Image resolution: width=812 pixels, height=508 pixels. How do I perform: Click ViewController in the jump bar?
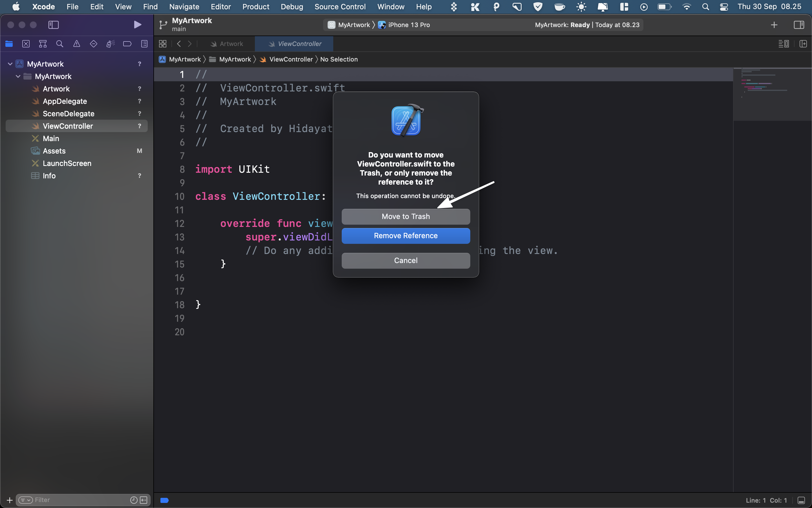(x=286, y=60)
